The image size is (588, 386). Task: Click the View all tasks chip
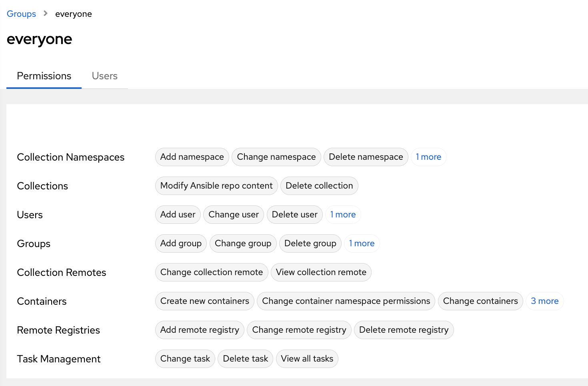(307, 359)
